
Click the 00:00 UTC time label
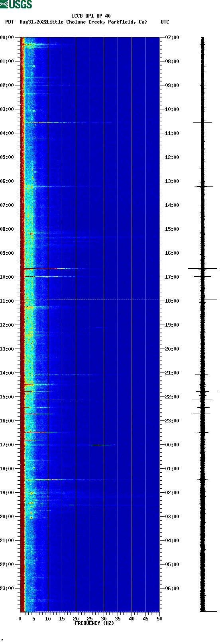click(x=172, y=445)
